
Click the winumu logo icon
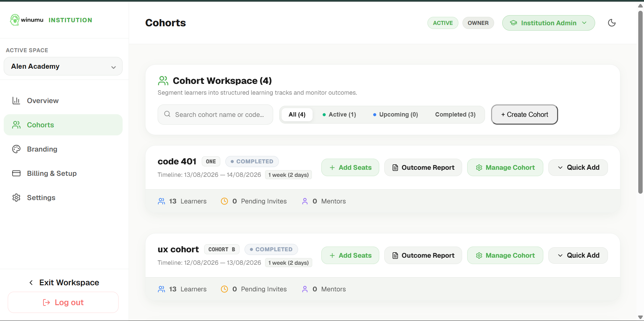click(x=14, y=20)
